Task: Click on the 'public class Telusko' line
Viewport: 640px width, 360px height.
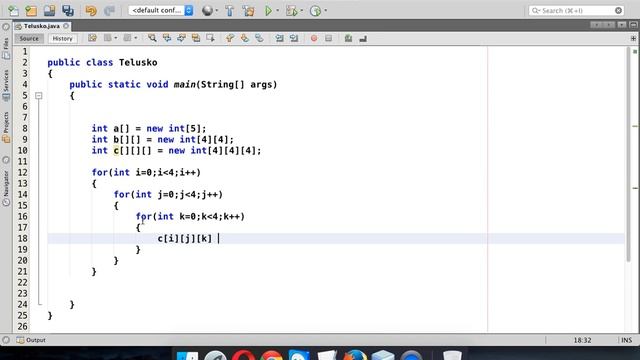Action: pyautogui.click(x=102, y=62)
